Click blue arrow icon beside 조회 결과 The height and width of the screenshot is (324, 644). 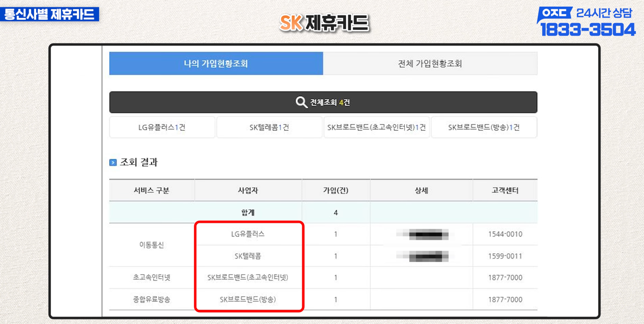(x=113, y=163)
